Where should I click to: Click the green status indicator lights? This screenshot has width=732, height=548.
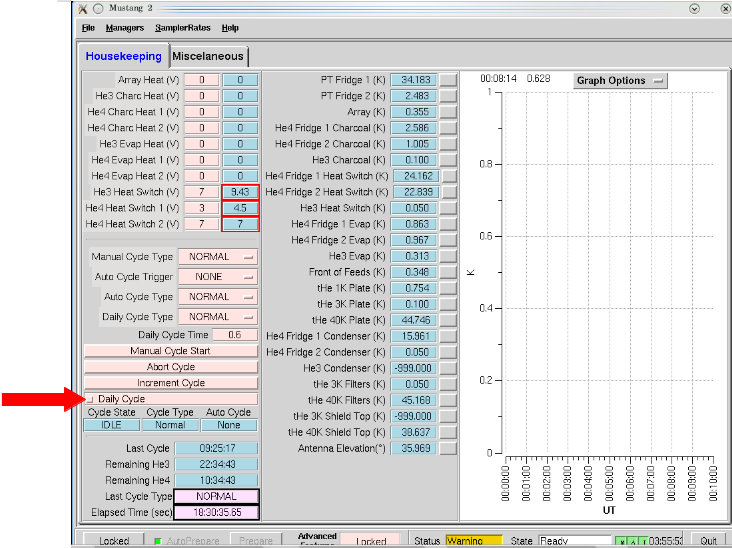tap(632, 541)
